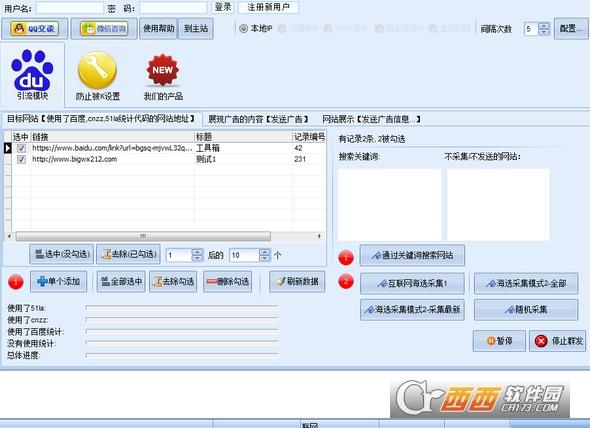Open the 防止被K设置 wrench icon
This screenshot has height=428, width=590.
tap(97, 70)
